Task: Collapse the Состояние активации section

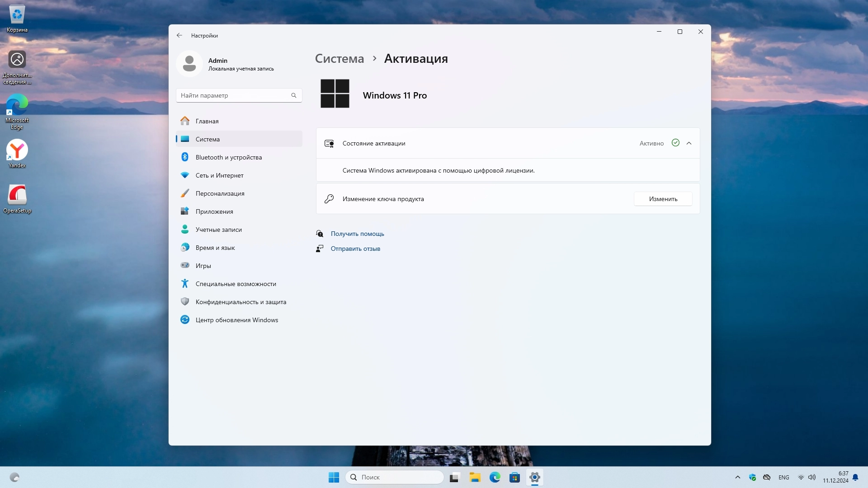Action: click(689, 143)
